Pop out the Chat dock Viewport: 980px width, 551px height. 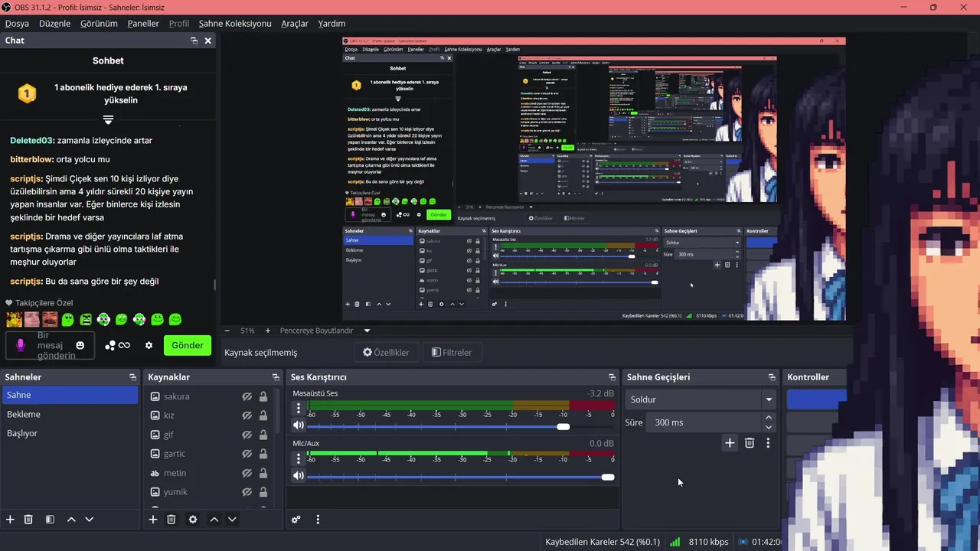(194, 41)
